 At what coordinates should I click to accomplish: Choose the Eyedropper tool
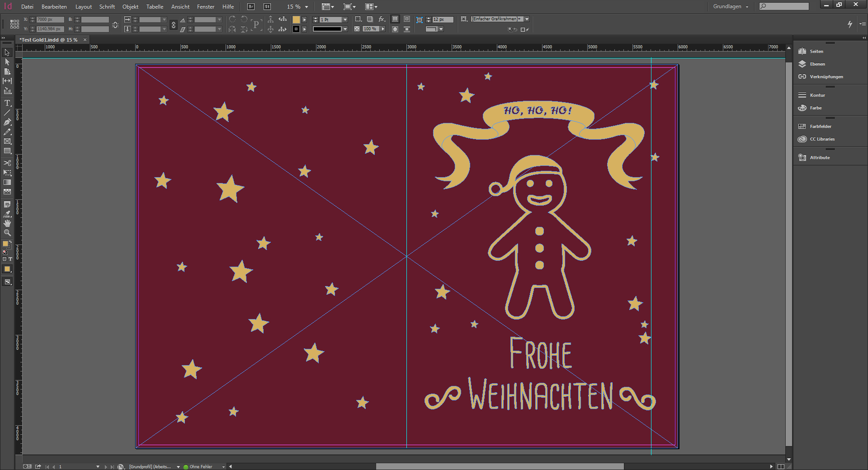click(x=7, y=214)
